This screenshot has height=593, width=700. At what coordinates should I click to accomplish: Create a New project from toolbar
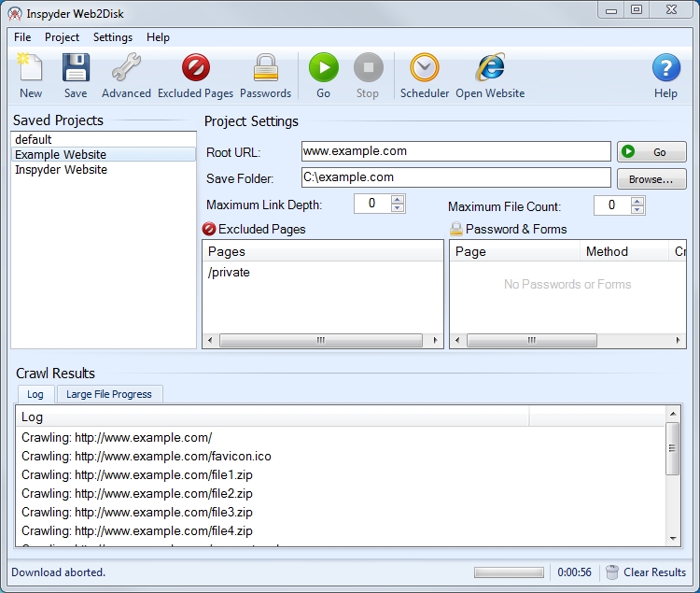coord(31,76)
